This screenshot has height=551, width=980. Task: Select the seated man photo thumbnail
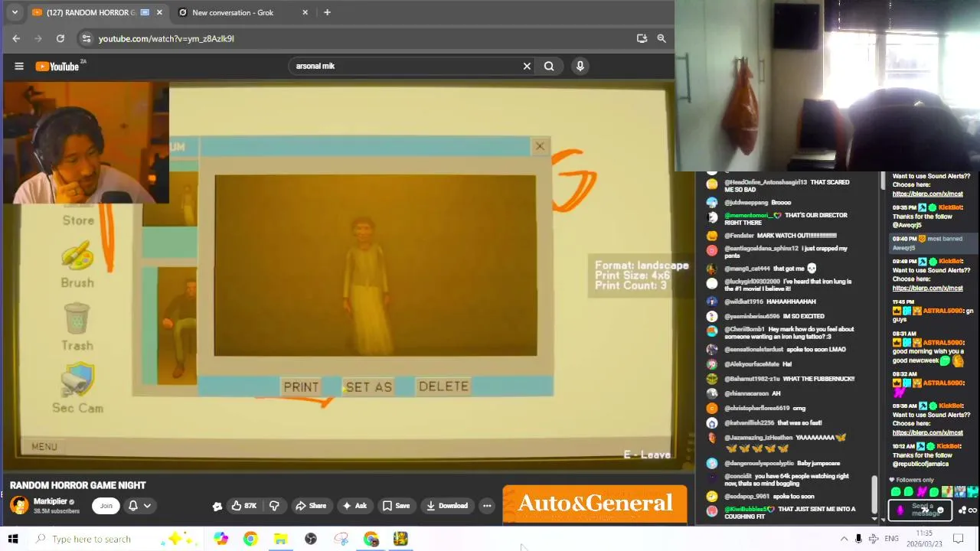pos(177,326)
